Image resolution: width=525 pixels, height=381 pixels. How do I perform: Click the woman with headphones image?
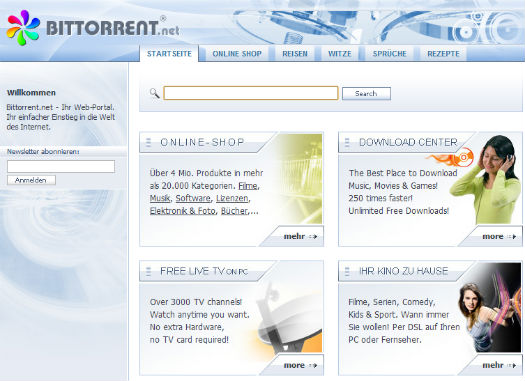485,179
